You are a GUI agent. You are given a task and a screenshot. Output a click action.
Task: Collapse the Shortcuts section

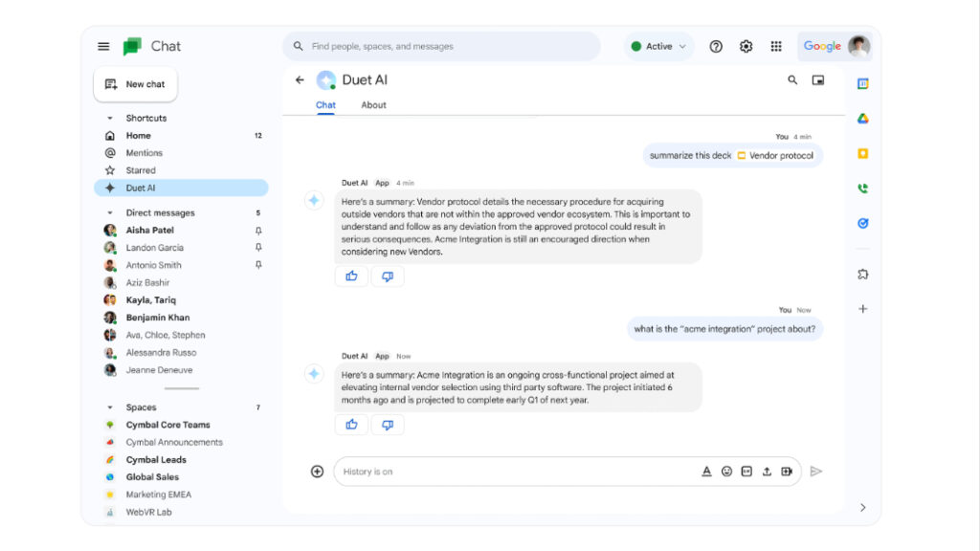(110, 118)
